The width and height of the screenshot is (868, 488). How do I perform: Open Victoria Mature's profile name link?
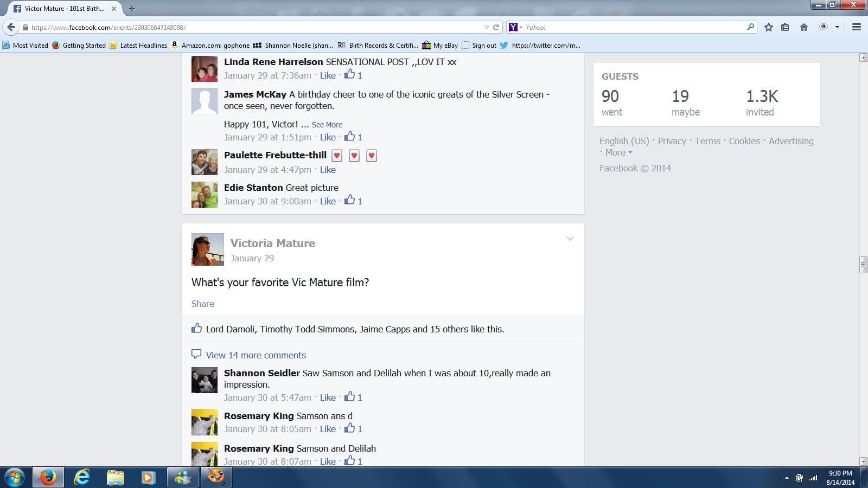tap(273, 243)
